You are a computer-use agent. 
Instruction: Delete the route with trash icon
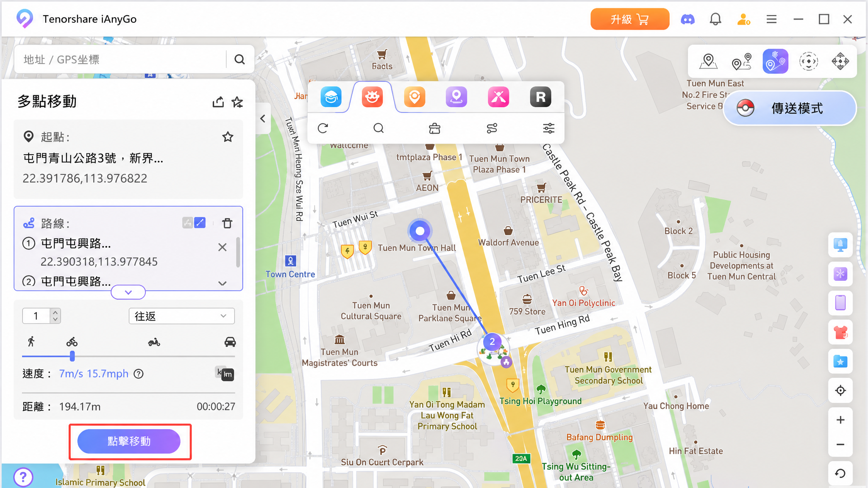tap(227, 223)
